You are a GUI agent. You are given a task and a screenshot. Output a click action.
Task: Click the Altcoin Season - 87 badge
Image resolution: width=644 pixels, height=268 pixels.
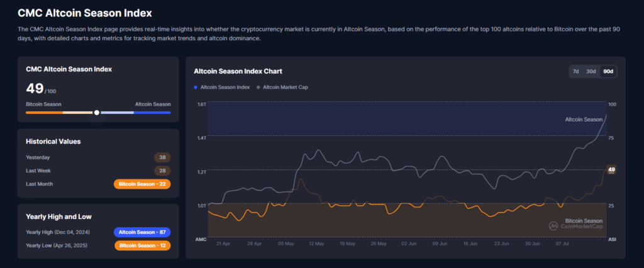(x=142, y=232)
